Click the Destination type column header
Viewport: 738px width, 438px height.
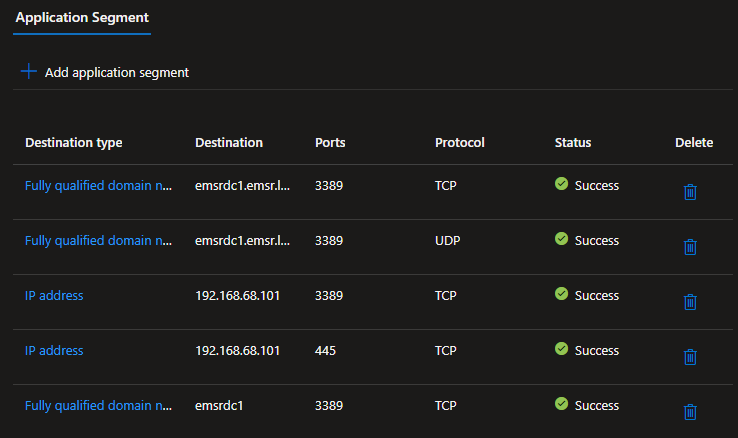pyautogui.click(x=73, y=142)
